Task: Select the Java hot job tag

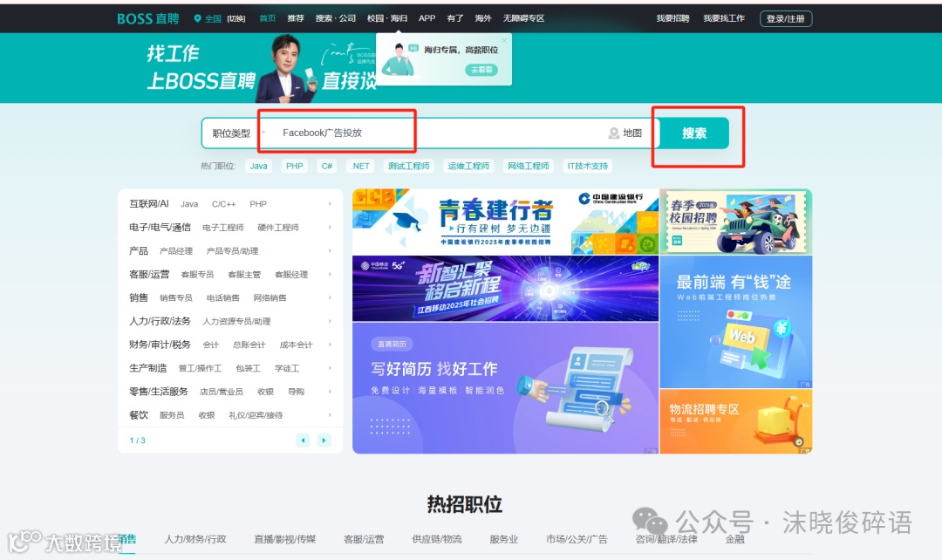Action: click(x=258, y=166)
